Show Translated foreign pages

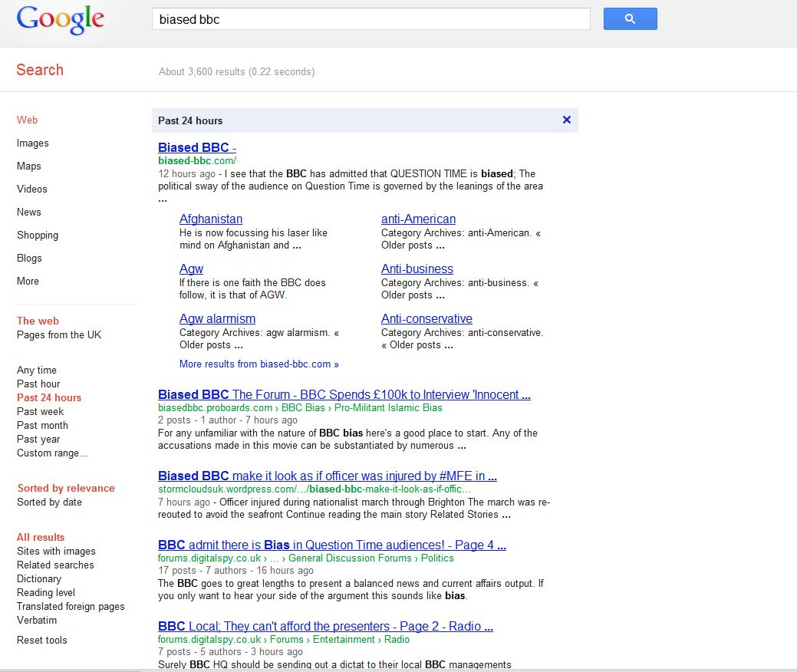click(x=71, y=607)
